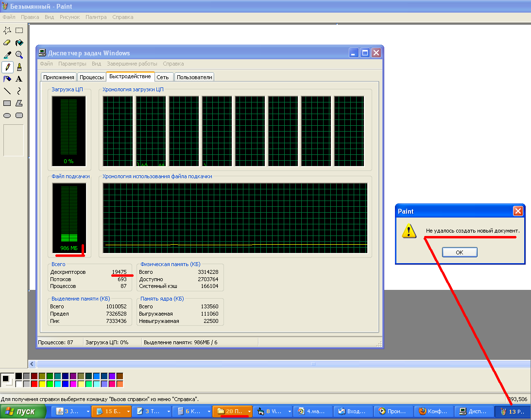Select the Airbrush spray tool
Image resolution: width=531 pixels, height=420 pixels.
[x=7, y=79]
